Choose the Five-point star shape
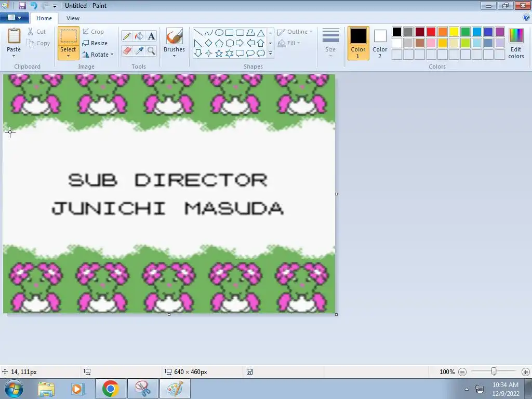This screenshot has width=532, height=399. [219, 54]
